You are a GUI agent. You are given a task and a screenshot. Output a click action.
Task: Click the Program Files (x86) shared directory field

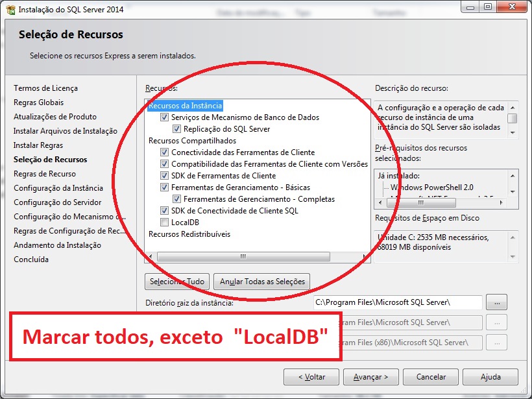411,343
